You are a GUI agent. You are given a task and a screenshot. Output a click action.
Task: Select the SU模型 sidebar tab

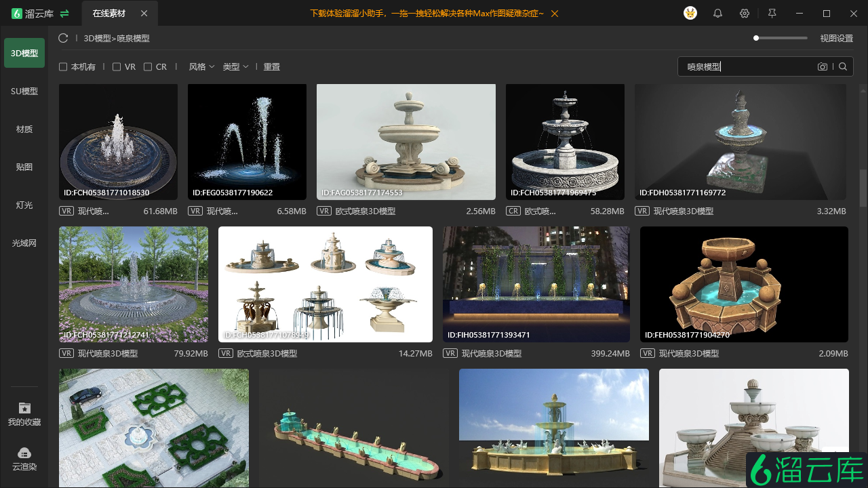[x=24, y=91]
